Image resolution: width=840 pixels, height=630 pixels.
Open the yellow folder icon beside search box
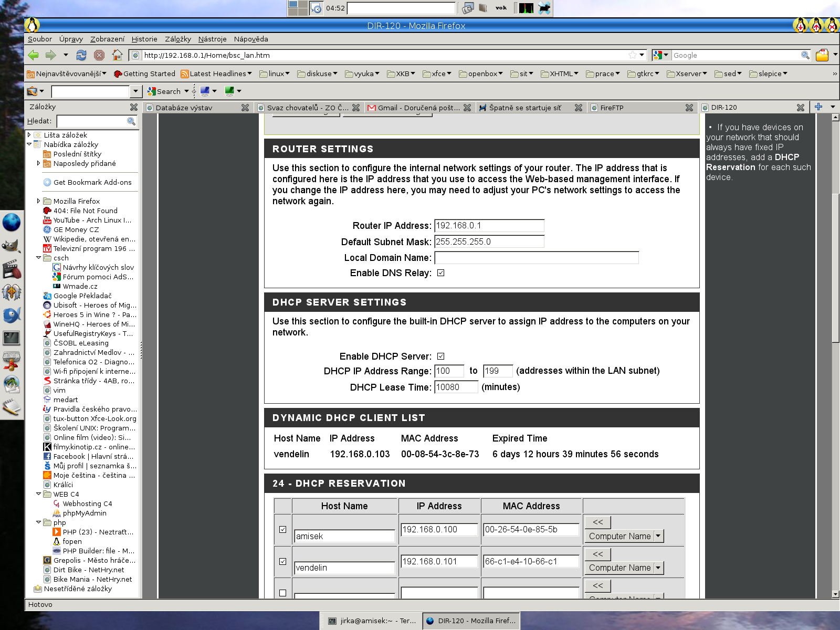822,55
